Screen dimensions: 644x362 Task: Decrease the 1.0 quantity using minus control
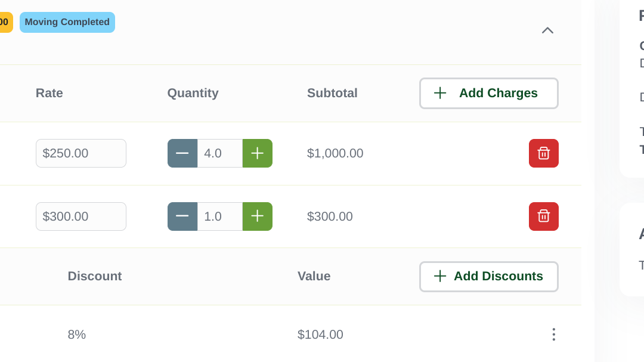(x=182, y=216)
